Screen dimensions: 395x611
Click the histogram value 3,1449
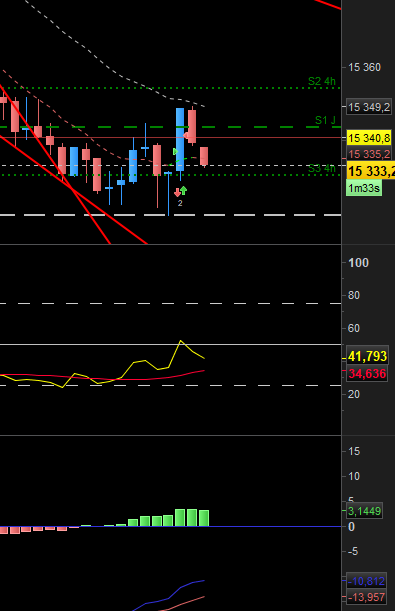click(x=364, y=511)
